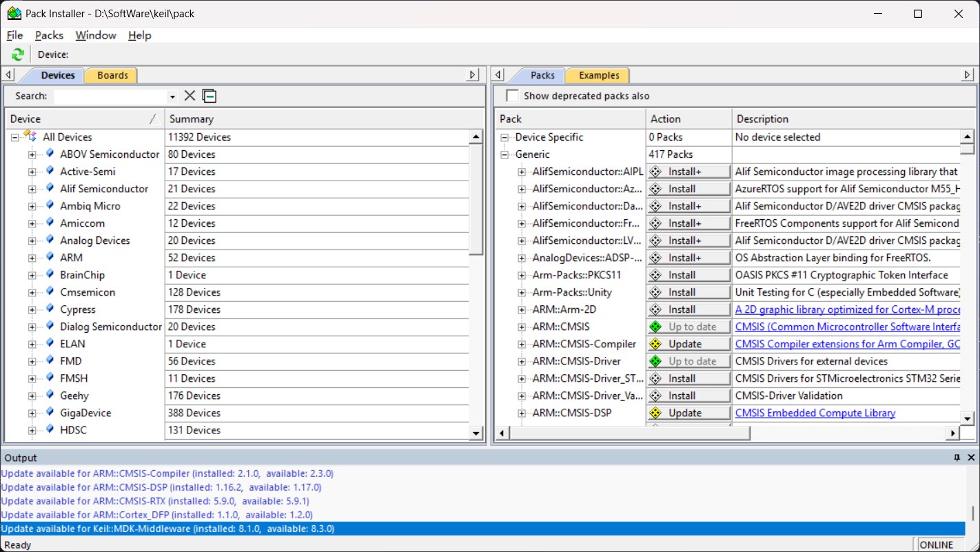Collapse the Device Specific packs group
980x552 pixels.
(x=505, y=137)
